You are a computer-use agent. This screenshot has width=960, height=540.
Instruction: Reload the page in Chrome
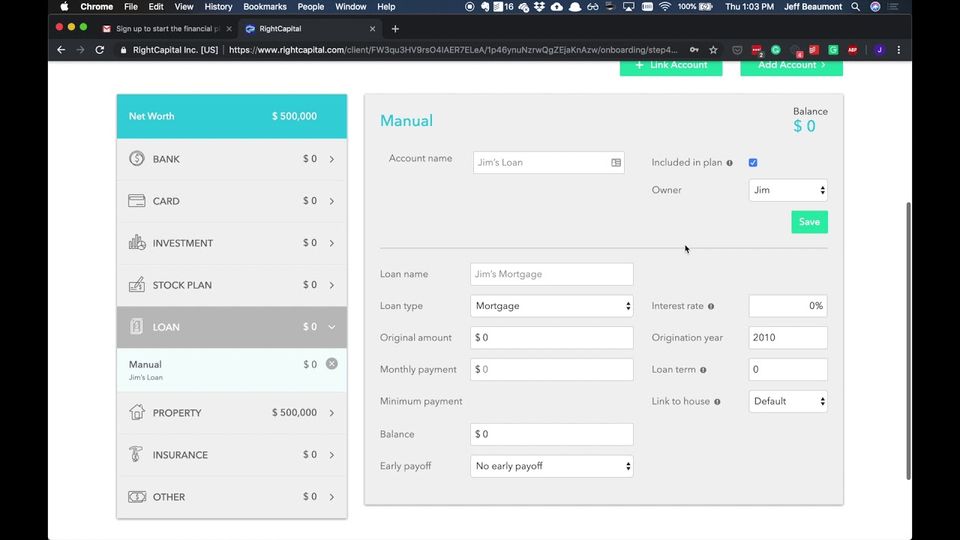pyautogui.click(x=100, y=50)
